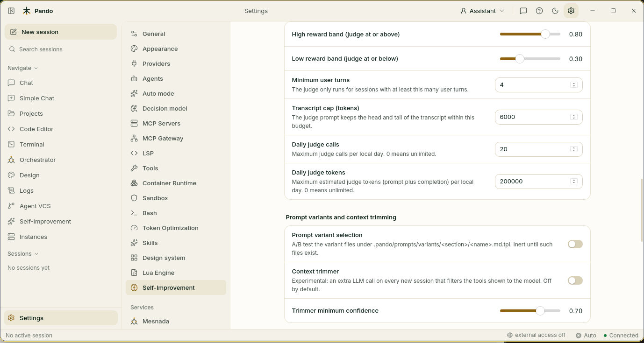This screenshot has width=644, height=343.
Task: Open Token Optimization settings
Action: (x=176, y=228)
